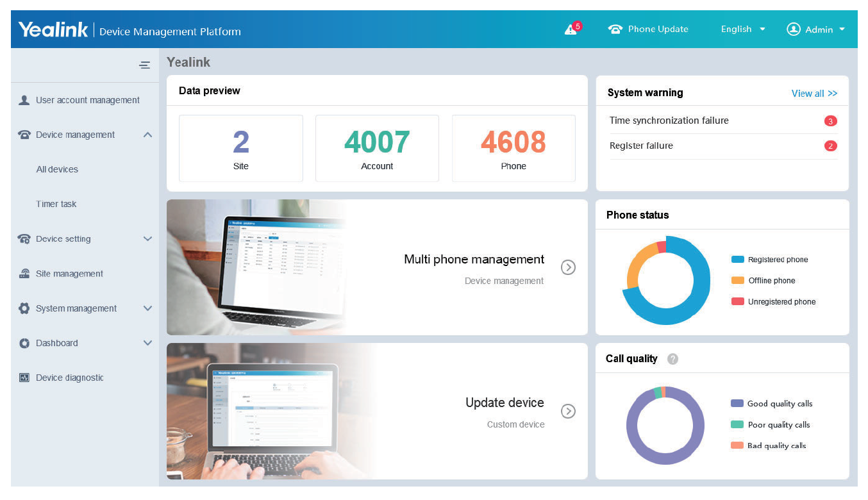Viewport: 868px width, 500px height.
Task: Open the Time synchronization failure warning
Action: [x=669, y=121]
